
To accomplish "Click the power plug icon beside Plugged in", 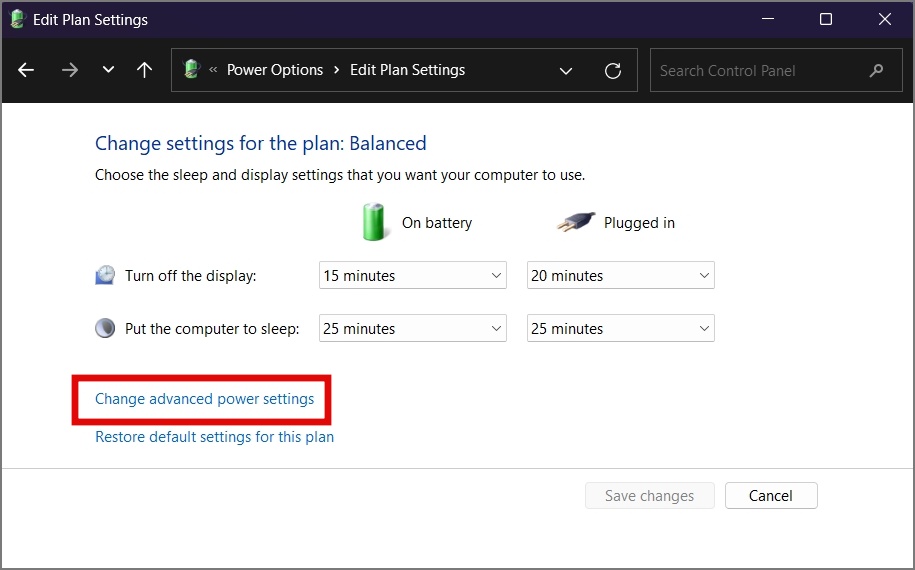I will pos(576,222).
